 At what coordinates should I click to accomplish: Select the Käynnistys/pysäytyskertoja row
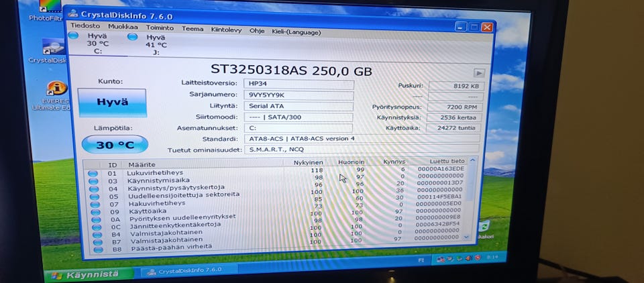[x=277, y=187]
